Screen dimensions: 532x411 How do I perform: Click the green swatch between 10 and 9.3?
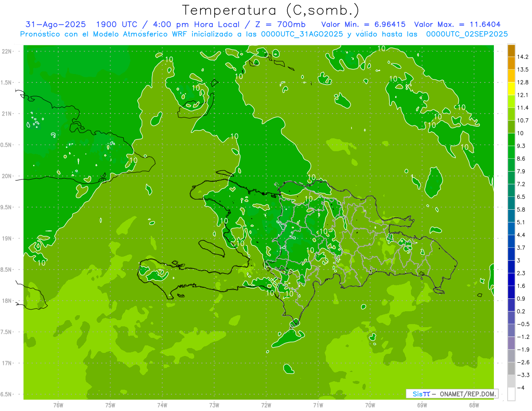tap(511, 140)
